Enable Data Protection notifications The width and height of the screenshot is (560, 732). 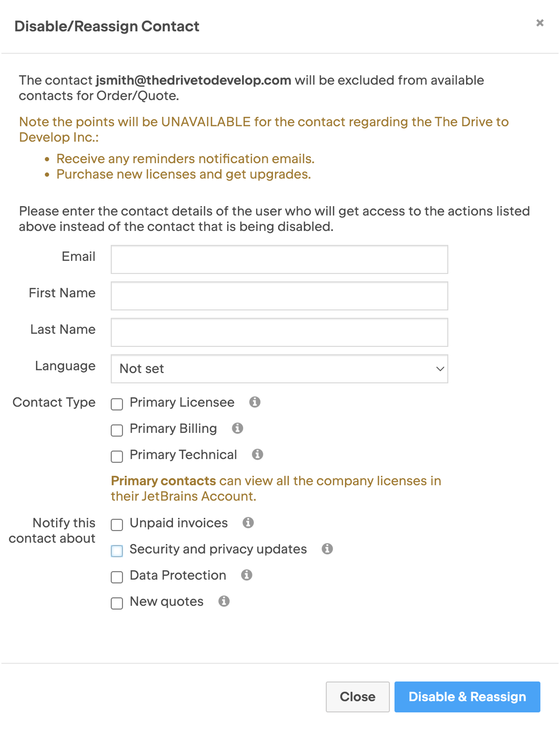click(x=116, y=577)
